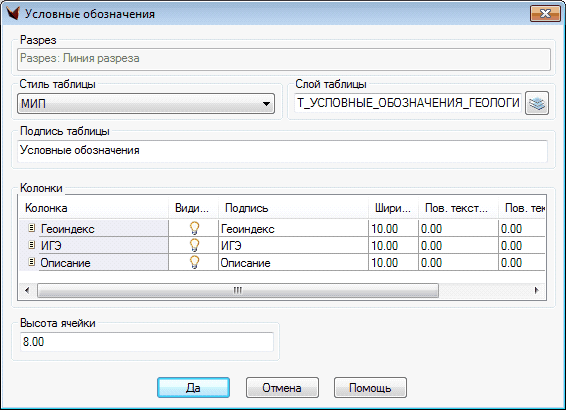Toggle visibility lightbulb for Геоиндекс row
The height and width of the screenshot is (410, 566).
194,228
